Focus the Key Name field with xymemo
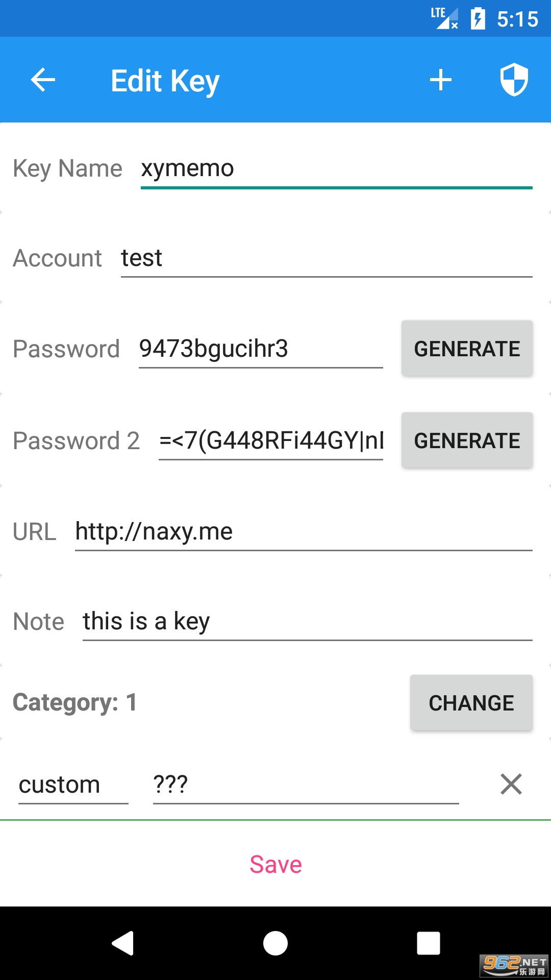This screenshot has width=551, height=980. coord(336,169)
